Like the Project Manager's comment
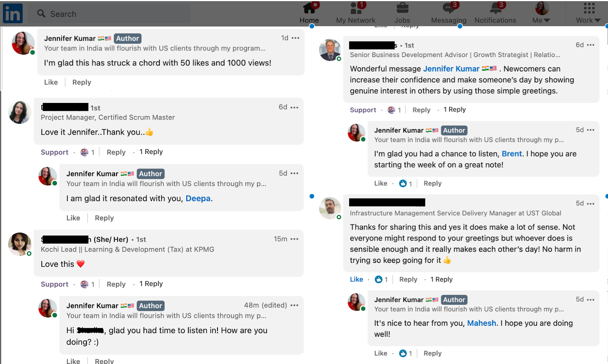Viewport: 608px width, 364px height. (x=55, y=152)
